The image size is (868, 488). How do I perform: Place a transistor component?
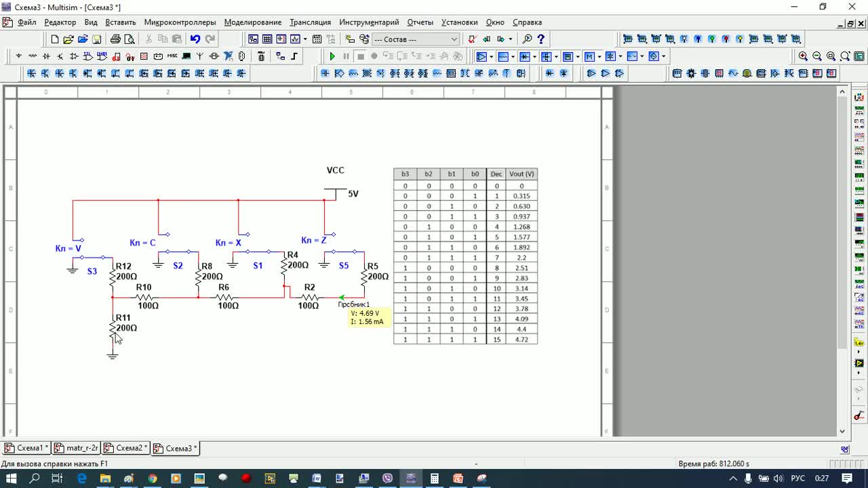click(60, 56)
